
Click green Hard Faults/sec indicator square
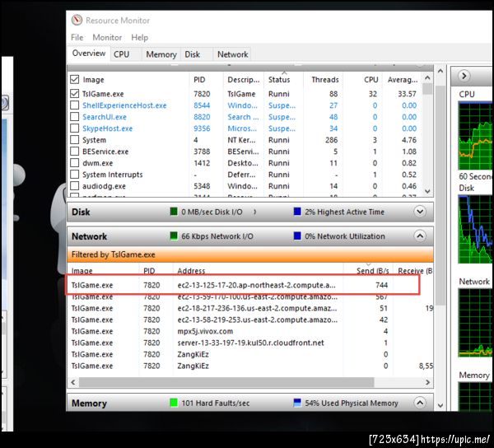174,403
